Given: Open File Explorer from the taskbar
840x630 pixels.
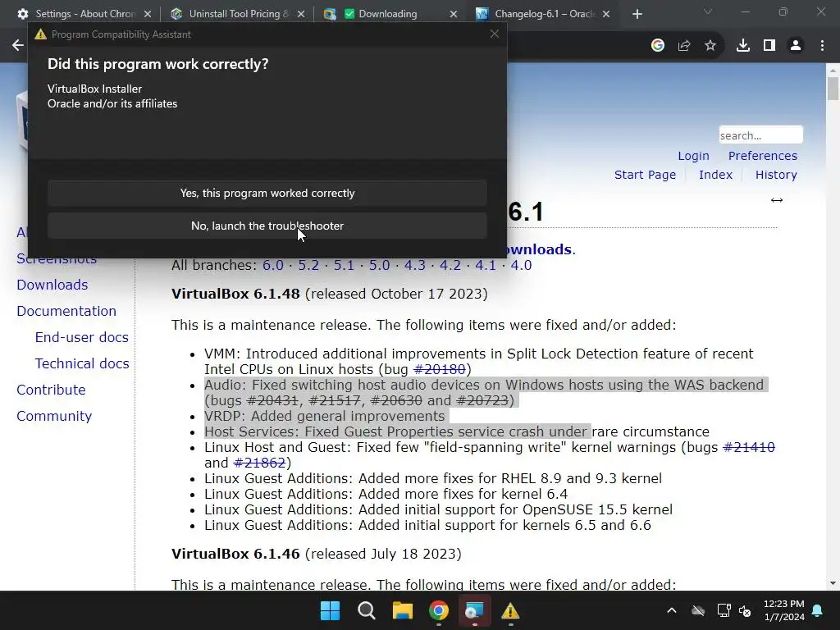Looking at the screenshot, I should 402,610.
